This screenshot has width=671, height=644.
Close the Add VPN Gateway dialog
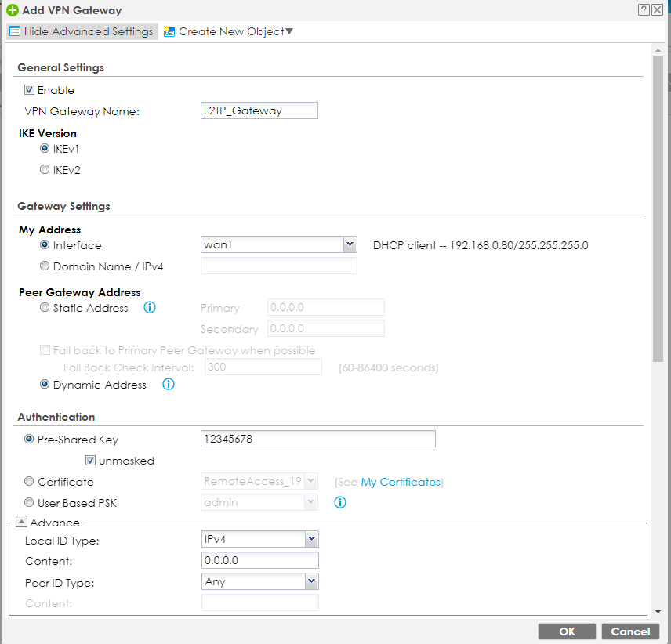coord(659,10)
